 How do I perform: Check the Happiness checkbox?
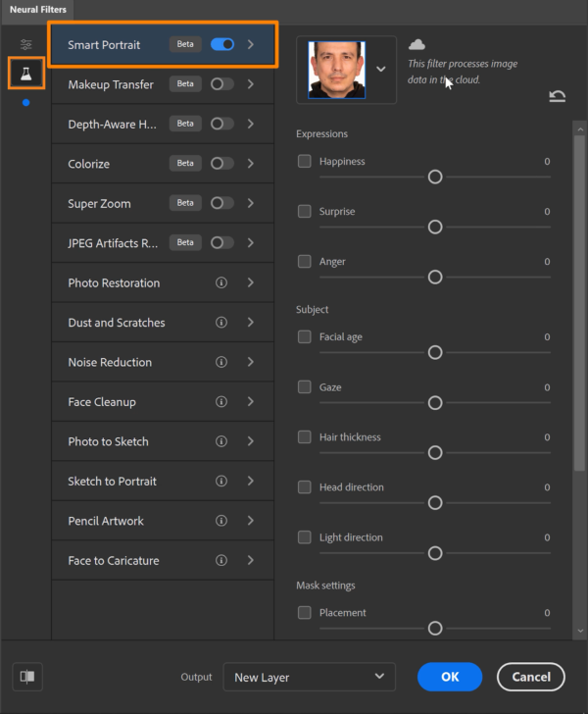coord(305,162)
